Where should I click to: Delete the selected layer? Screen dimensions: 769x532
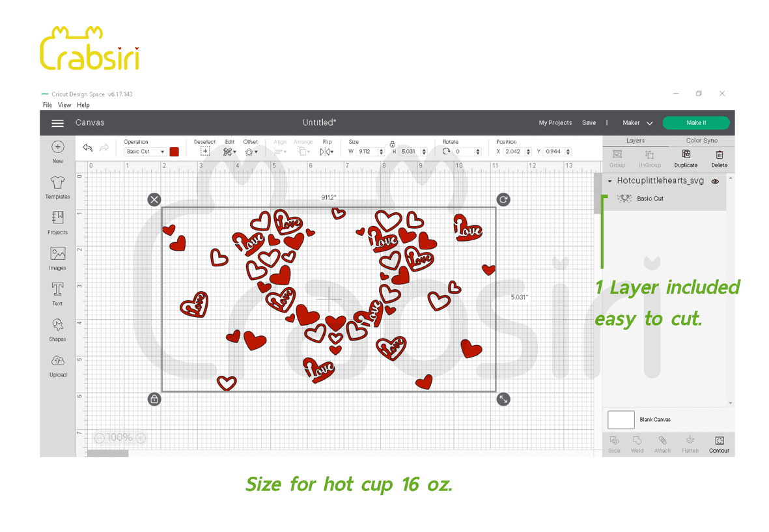click(x=719, y=158)
